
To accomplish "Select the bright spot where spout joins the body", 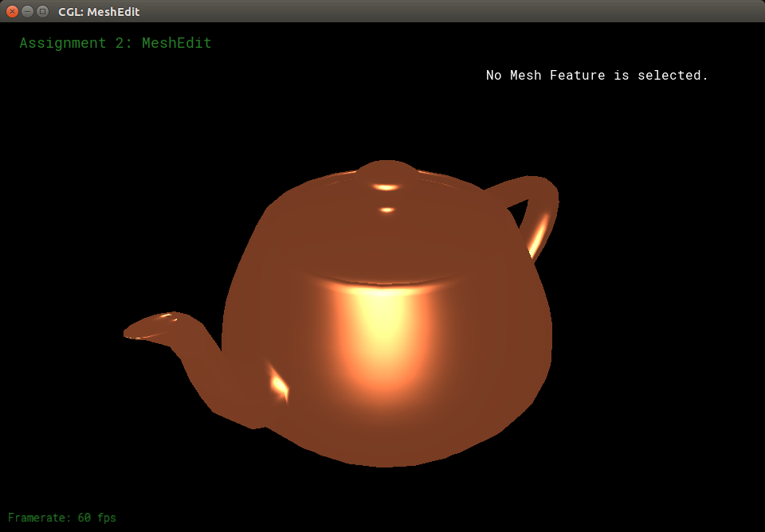I will pos(279,385).
